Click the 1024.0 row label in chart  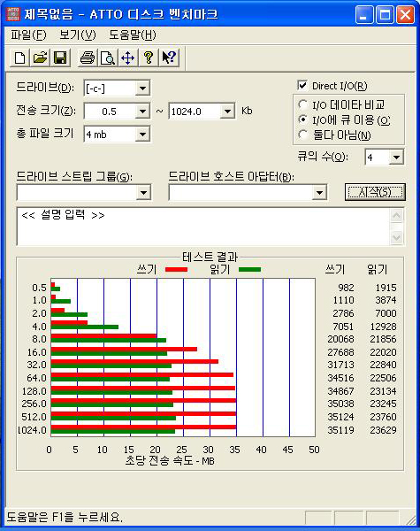[x=32, y=430]
